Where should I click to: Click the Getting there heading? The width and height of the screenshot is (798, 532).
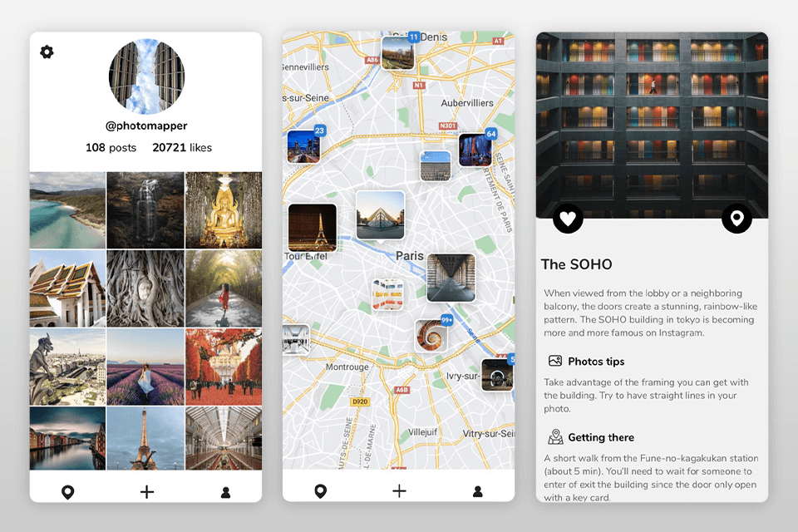tap(601, 437)
